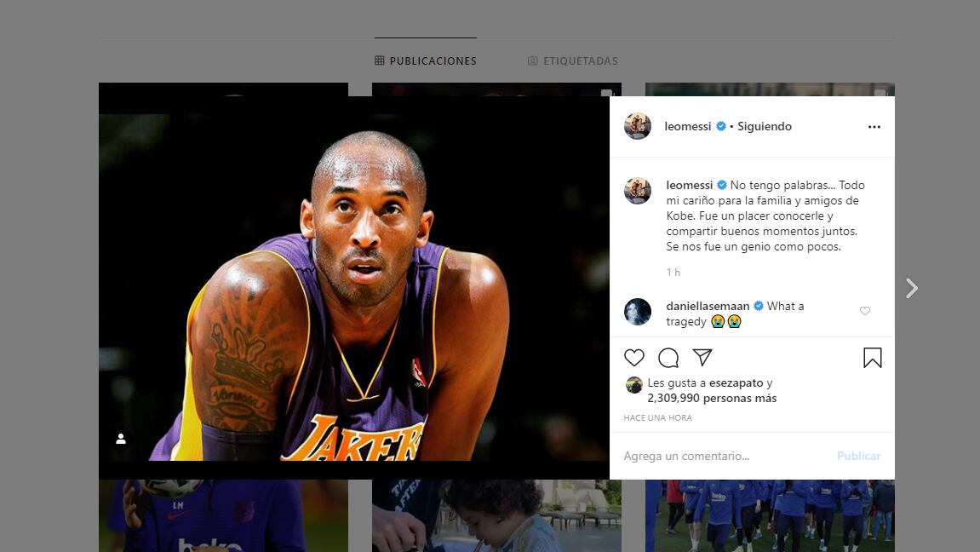The height and width of the screenshot is (552, 980).
Task: Open leomessi username link in header
Action: 688,127
